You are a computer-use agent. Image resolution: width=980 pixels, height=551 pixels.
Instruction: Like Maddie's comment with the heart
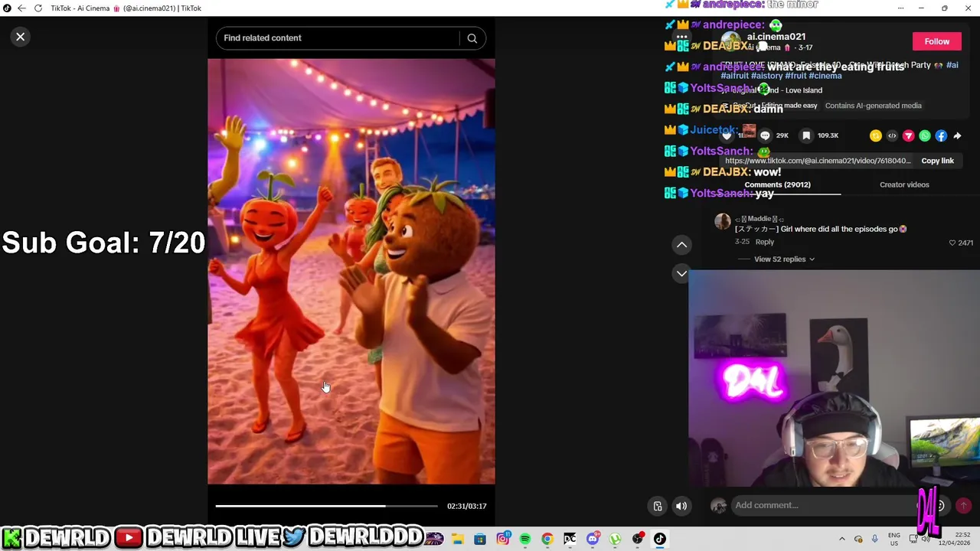coord(952,243)
